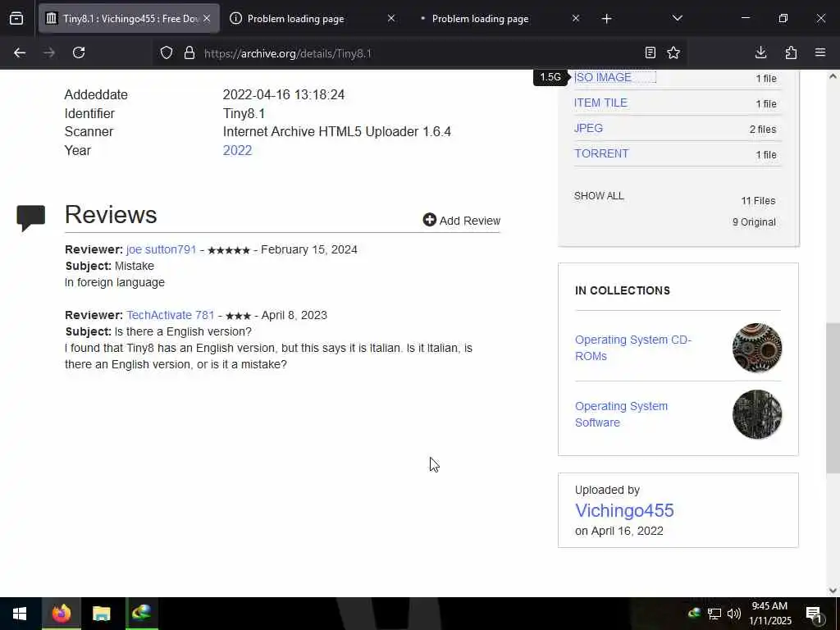Click the Reviews heading
Screen dimensions: 840x630
pos(111,214)
